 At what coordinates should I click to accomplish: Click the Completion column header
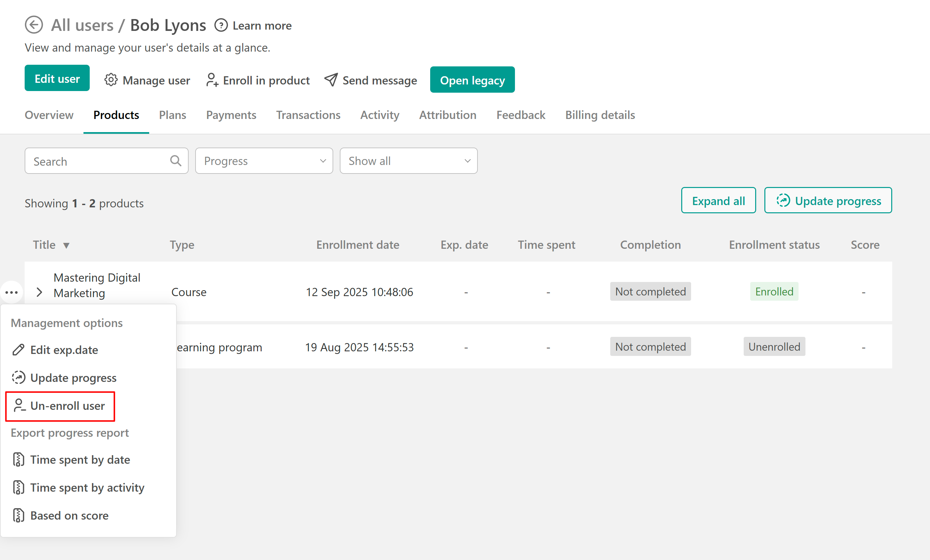(x=650, y=245)
